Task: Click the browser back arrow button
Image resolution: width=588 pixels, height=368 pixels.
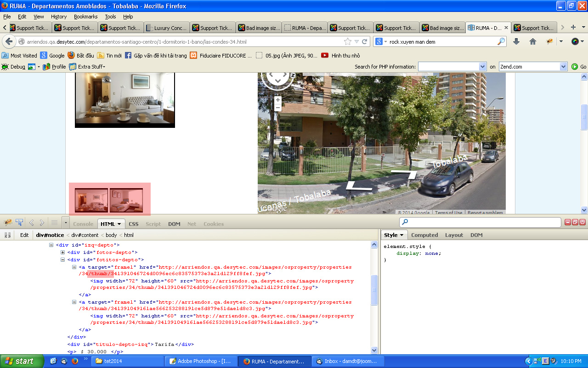Action: [9, 41]
